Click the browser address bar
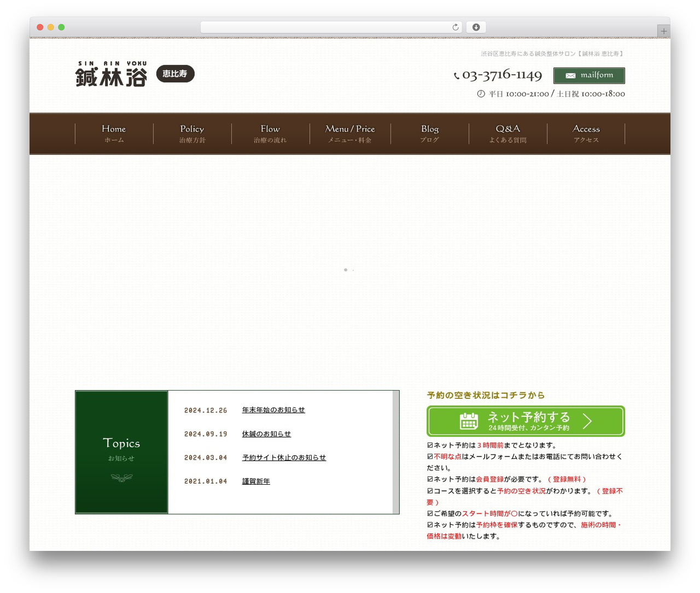The height and width of the screenshot is (593, 700). pos(331,27)
